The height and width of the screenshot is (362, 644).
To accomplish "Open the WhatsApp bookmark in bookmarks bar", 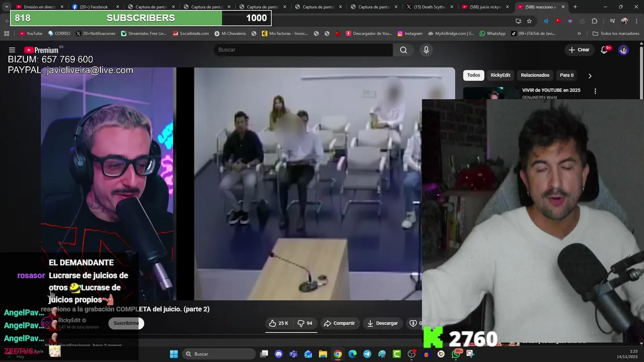I will point(492,34).
